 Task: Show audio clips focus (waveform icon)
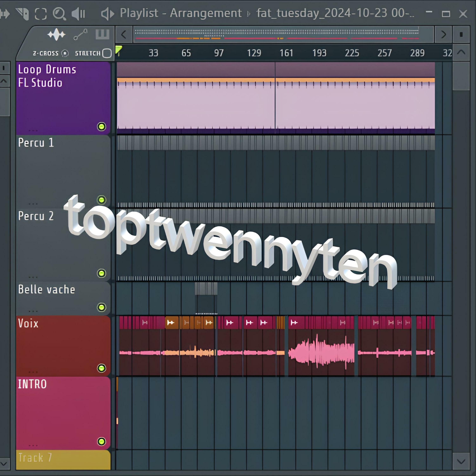pos(56,34)
